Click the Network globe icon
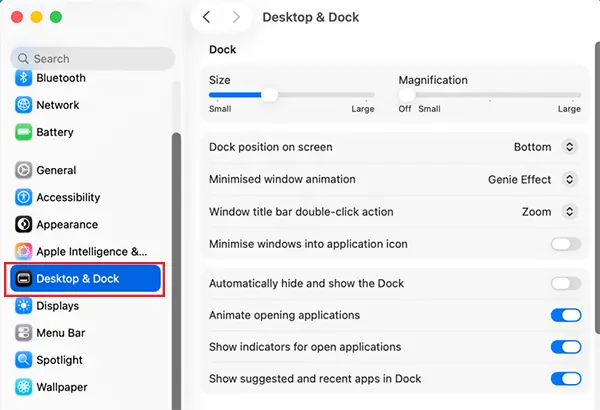 click(23, 105)
